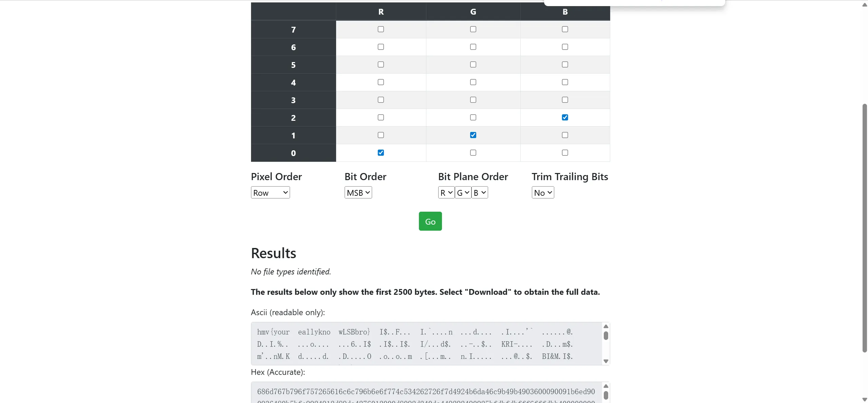This screenshot has height=403, width=868.
Task: Open the third Bit Plane Order dropdown (B)
Action: pos(480,193)
